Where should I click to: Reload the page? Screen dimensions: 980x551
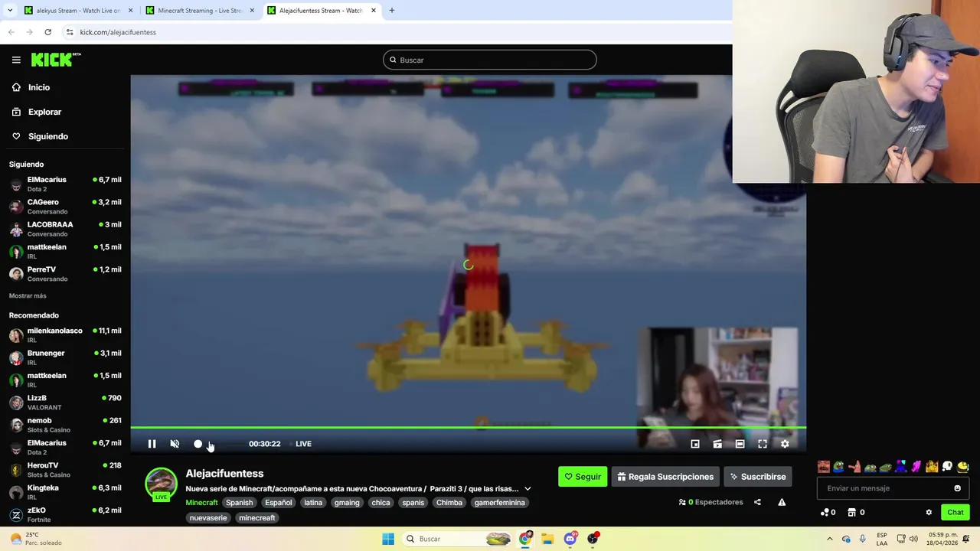(x=47, y=32)
